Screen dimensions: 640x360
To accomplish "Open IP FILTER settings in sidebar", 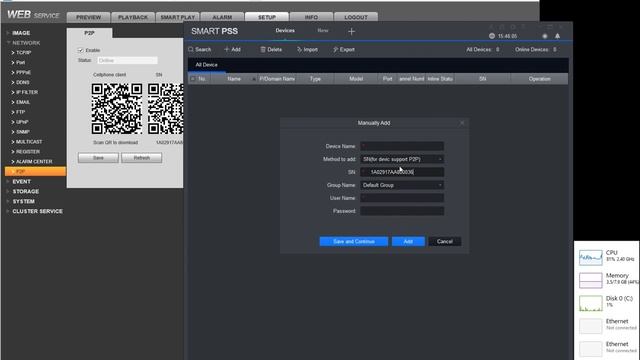I will coord(27,92).
